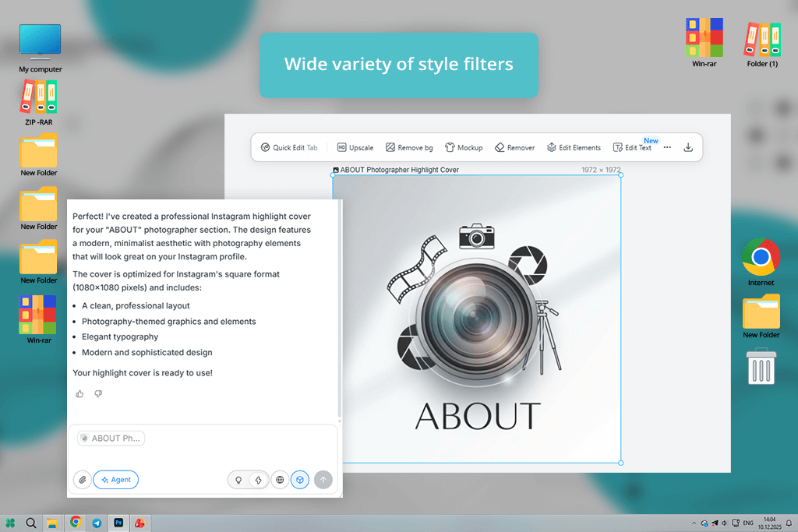Open Edit Elements option
The image size is (798, 532).
click(x=574, y=147)
